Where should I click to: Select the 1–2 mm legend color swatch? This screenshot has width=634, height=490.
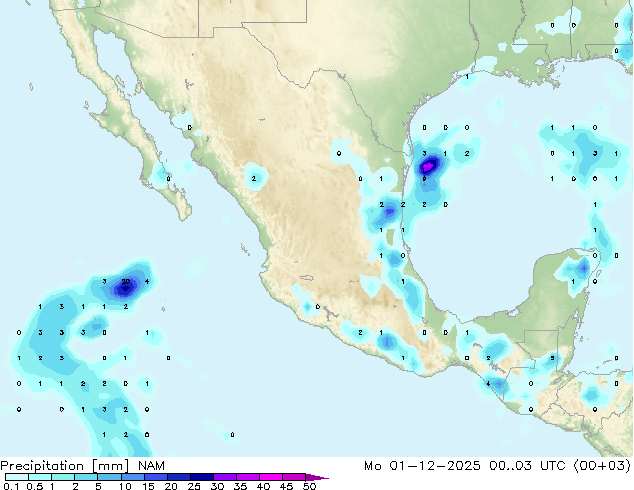[63, 477]
